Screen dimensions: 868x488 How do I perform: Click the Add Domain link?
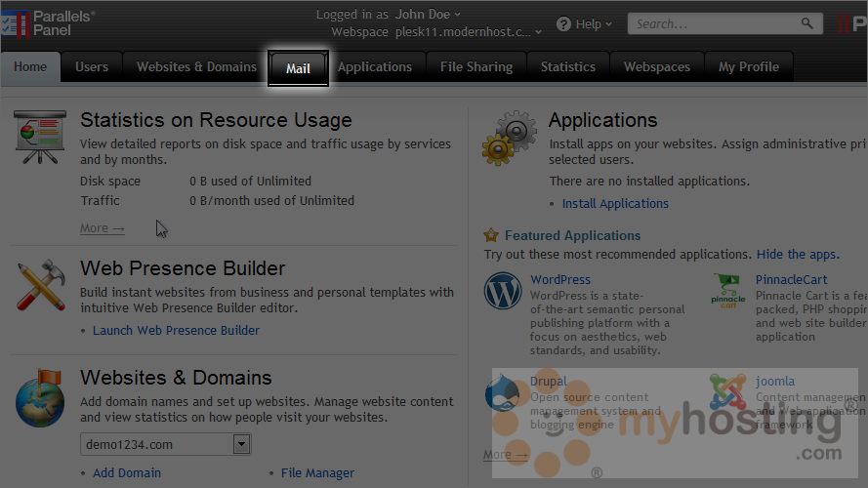(127, 473)
